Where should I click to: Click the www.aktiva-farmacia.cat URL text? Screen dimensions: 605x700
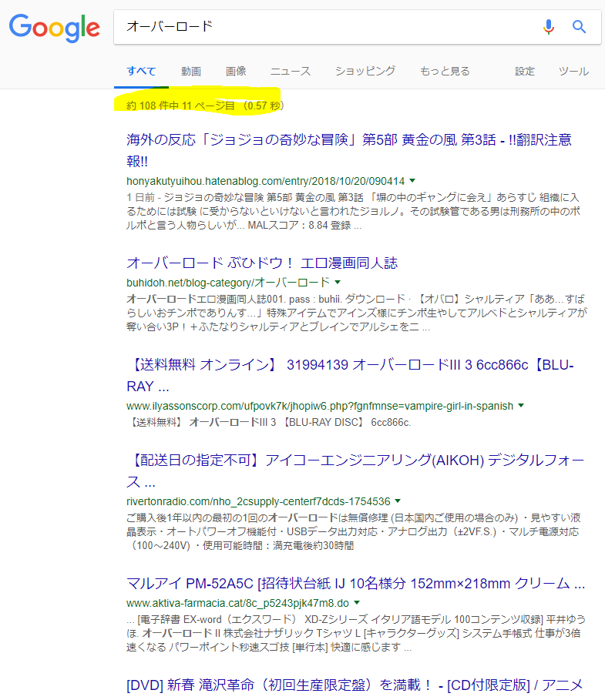tap(237, 603)
